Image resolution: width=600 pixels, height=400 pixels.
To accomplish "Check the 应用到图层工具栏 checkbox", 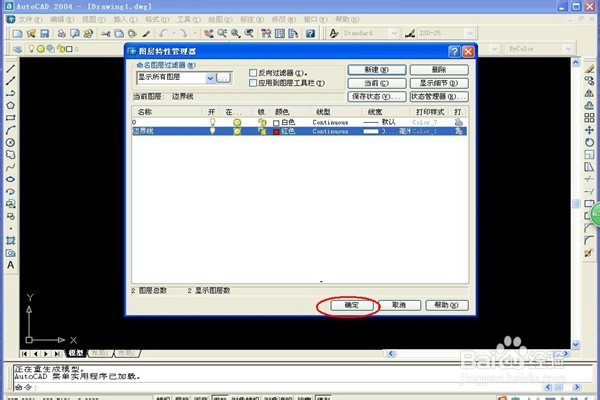I will tap(253, 83).
